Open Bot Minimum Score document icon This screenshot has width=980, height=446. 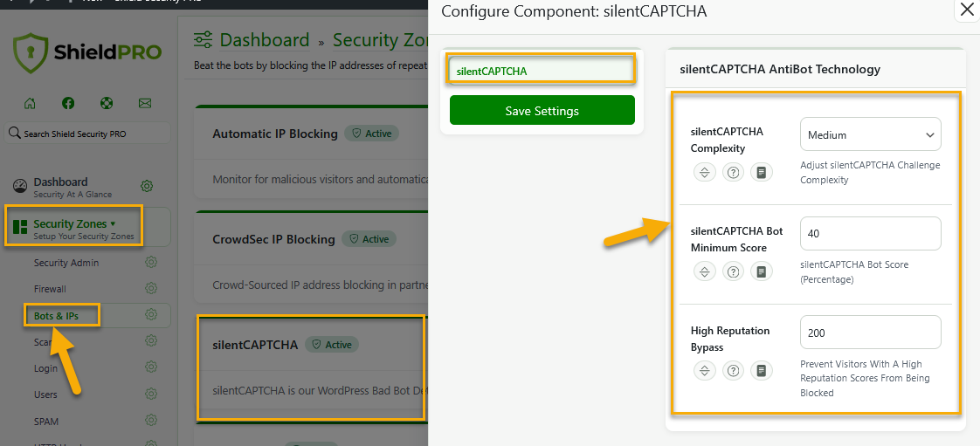762,271
